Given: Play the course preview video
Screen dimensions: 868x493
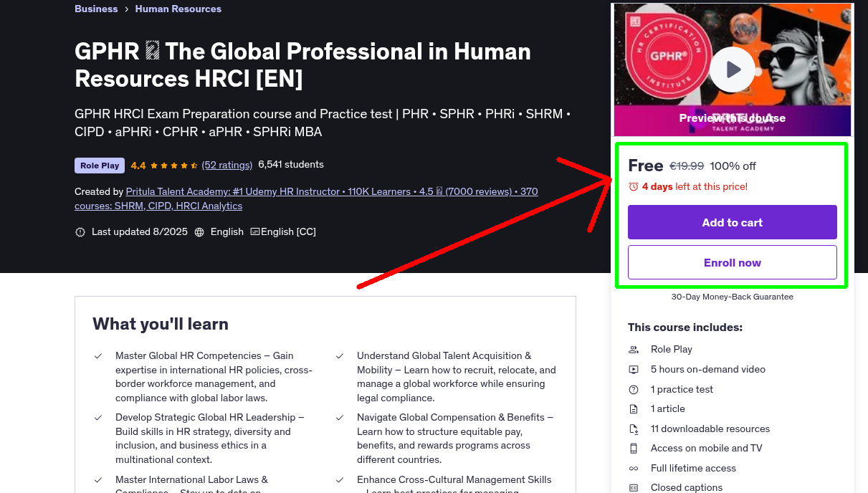Looking at the screenshot, I should click(x=732, y=70).
